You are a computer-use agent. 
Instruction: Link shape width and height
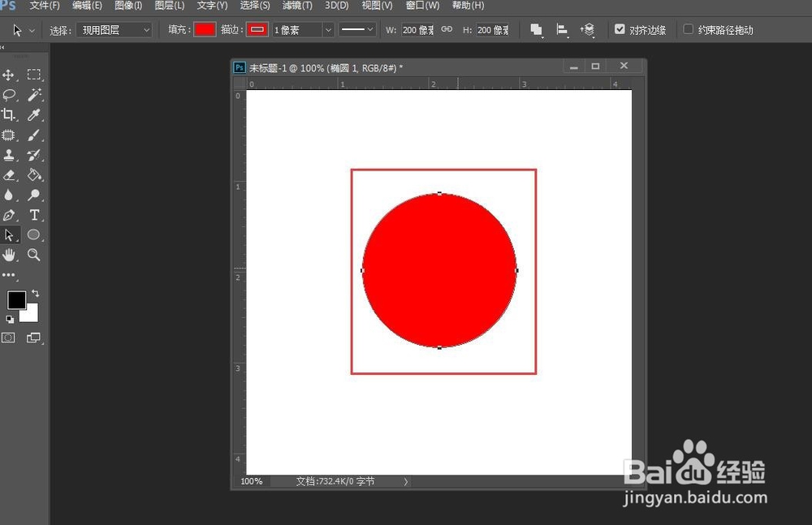447,29
